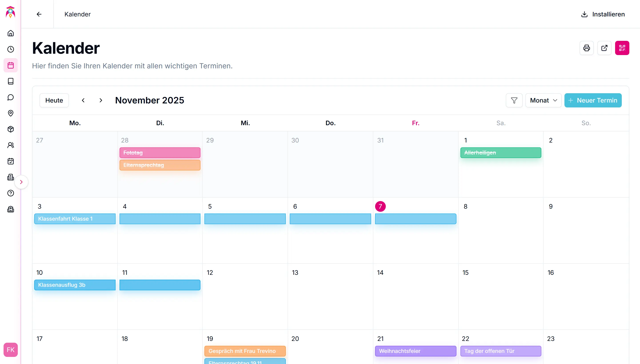Expand the collapsed sidebar with chevron
This screenshot has width=640, height=364.
click(x=21, y=182)
